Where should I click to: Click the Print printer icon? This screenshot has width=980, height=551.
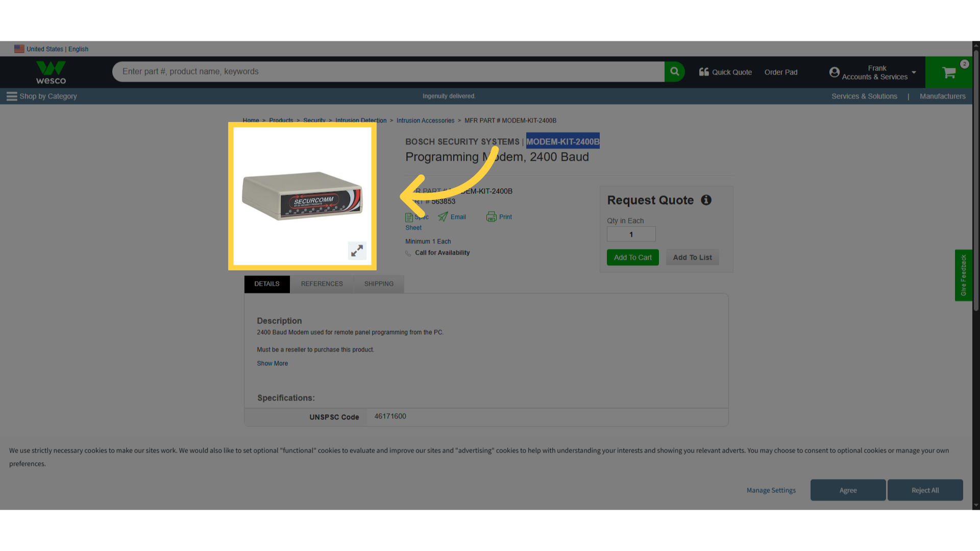[x=492, y=217]
